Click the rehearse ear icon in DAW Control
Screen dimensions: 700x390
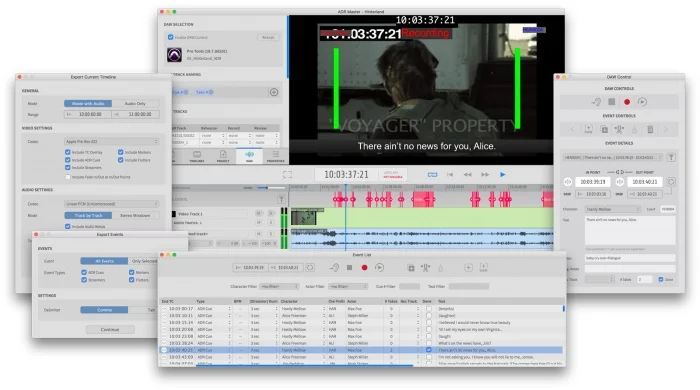pos(596,102)
